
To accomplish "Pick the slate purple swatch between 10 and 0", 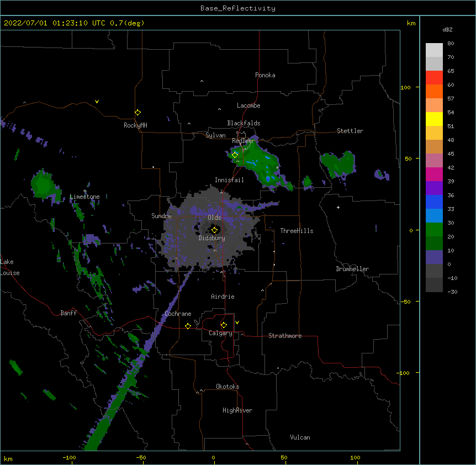I will (434, 257).
